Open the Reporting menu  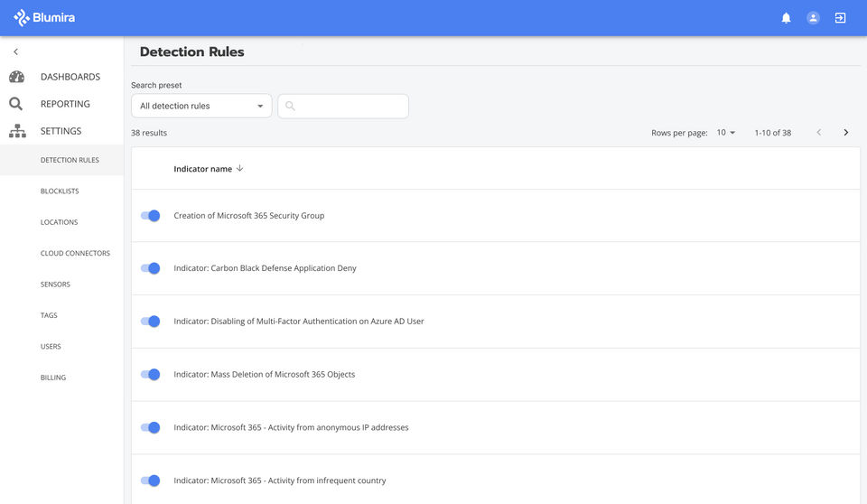click(x=65, y=104)
